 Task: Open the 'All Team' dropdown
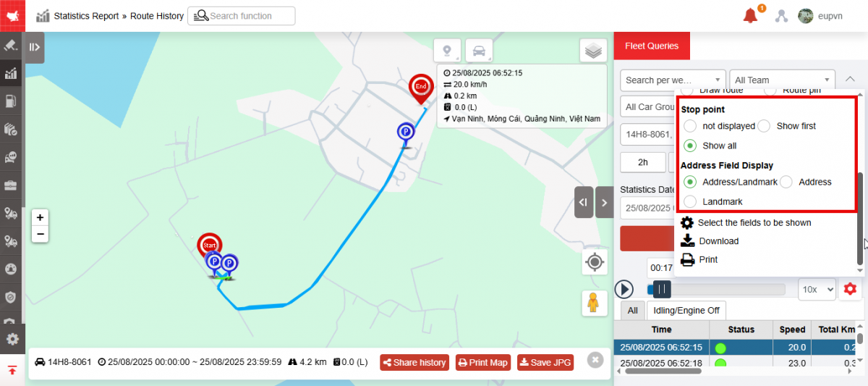point(782,80)
